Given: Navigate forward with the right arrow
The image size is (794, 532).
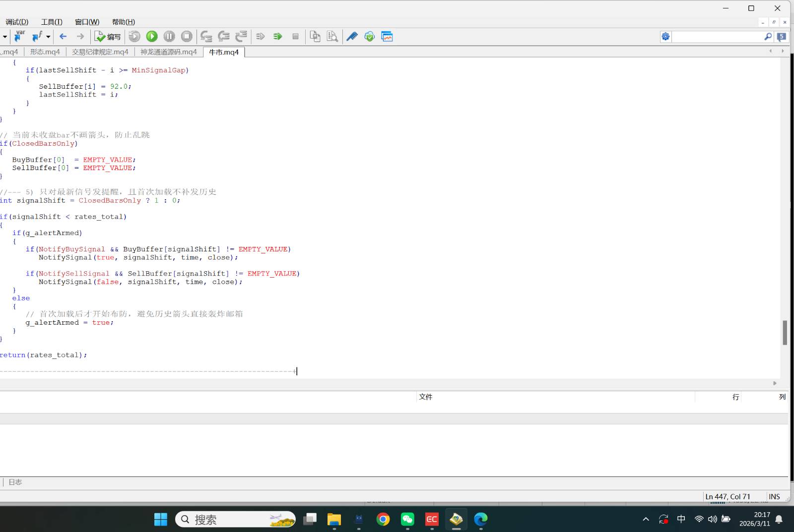Looking at the screenshot, I should [80, 36].
